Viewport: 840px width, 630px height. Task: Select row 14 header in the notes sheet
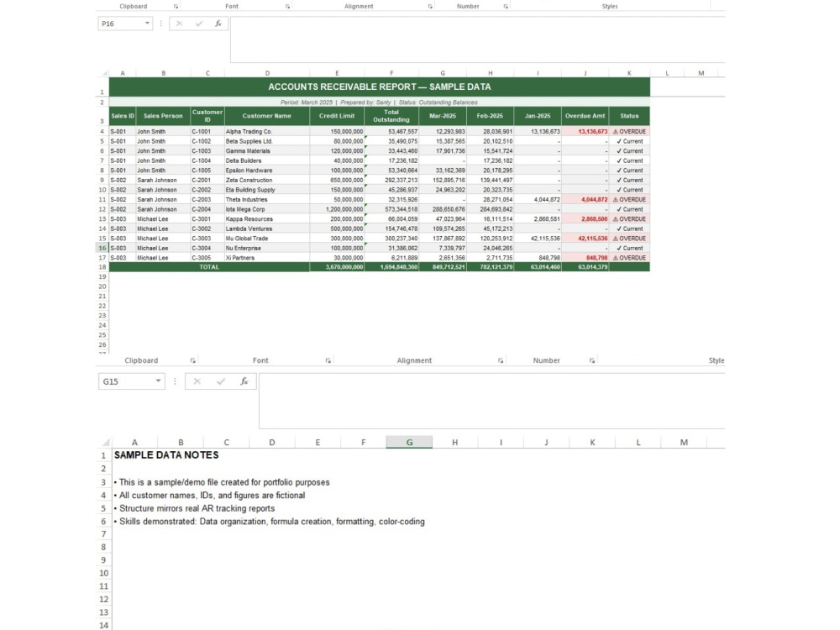(x=103, y=625)
